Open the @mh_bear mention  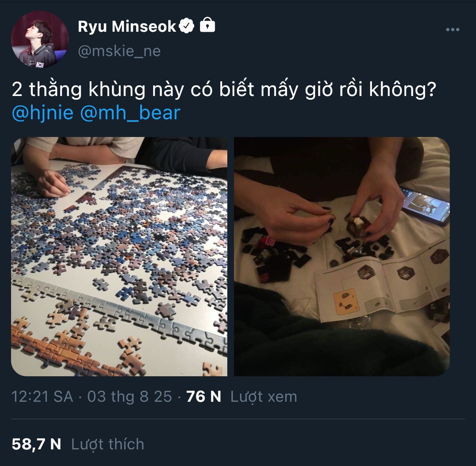(x=130, y=113)
